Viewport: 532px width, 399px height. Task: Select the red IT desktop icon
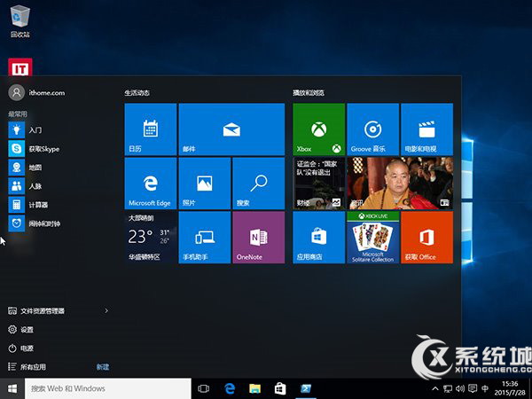pyautogui.click(x=20, y=67)
